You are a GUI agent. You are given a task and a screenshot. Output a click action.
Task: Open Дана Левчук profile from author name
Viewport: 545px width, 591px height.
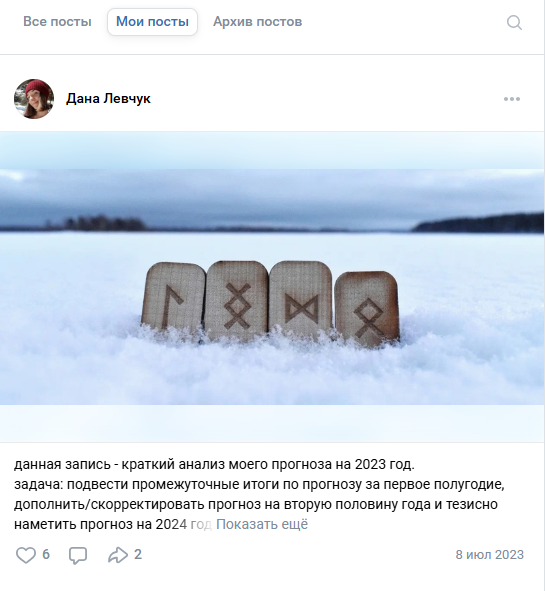pos(108,99)
